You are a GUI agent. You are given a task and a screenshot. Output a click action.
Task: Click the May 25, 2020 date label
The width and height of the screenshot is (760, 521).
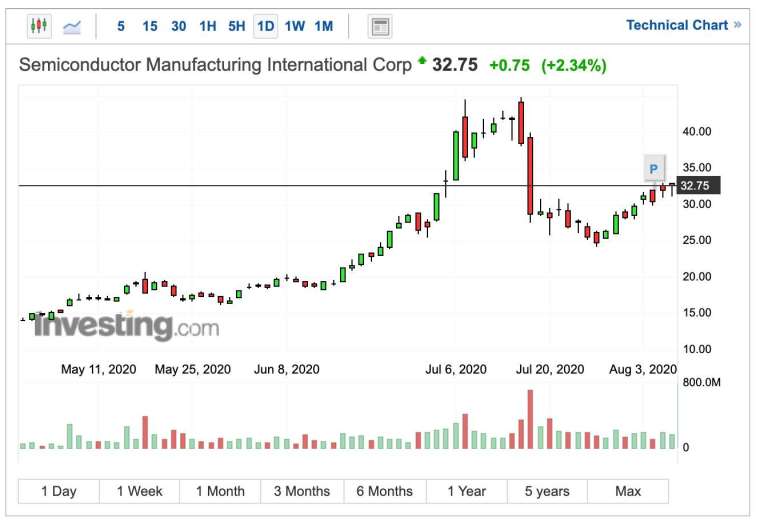click(x=193, y=369)
